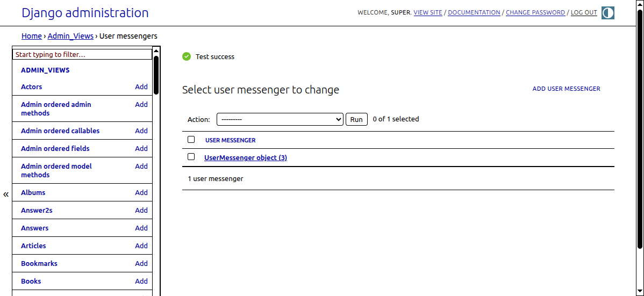Focus the sidebar filter input field
Screen dimensions: 644x296
82,54
